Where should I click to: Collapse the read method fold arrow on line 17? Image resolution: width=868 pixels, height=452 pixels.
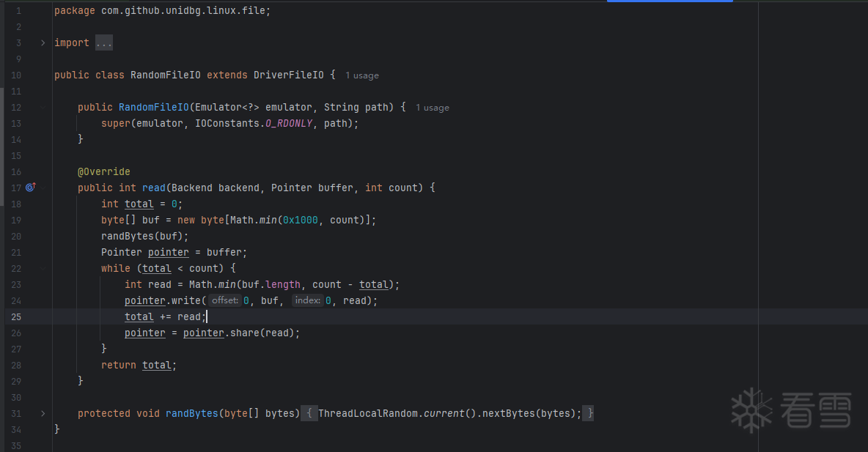(x=43, y=188)
